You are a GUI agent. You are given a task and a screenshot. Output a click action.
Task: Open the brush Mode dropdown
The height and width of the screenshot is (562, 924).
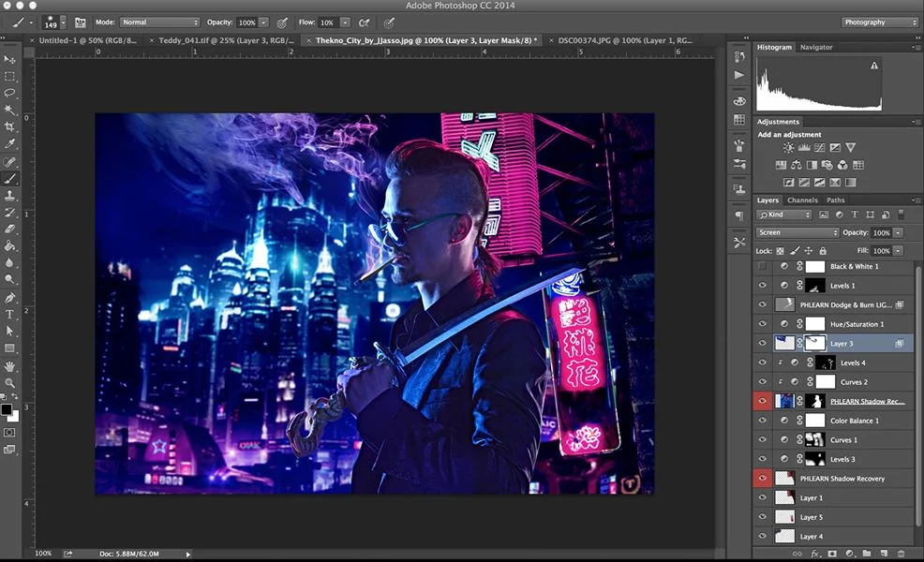point(159,22)
